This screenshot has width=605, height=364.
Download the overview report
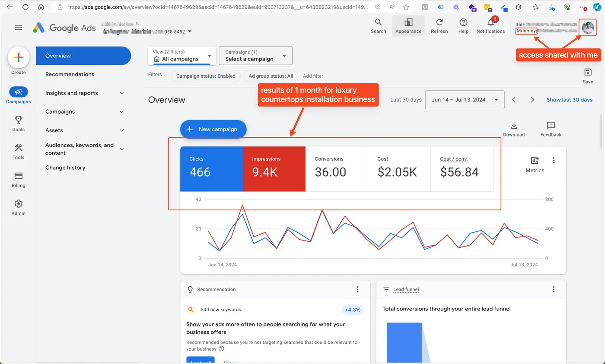(513, 128)
